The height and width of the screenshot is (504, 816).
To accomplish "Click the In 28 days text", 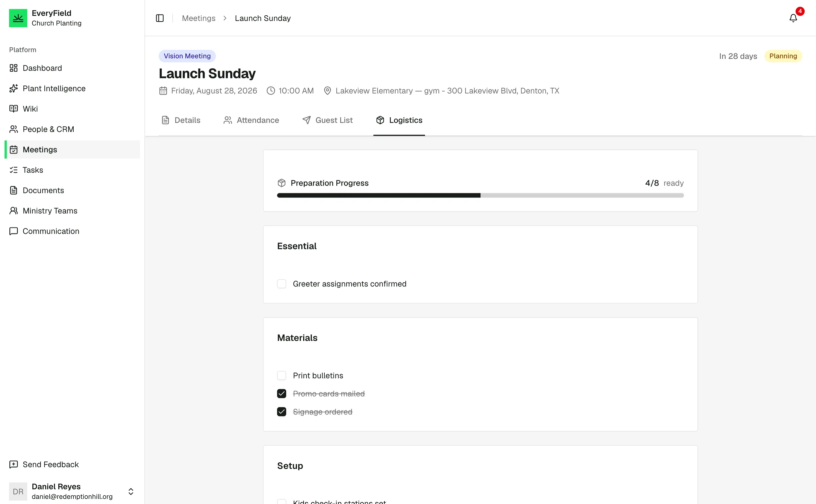I will coord(738,56).
